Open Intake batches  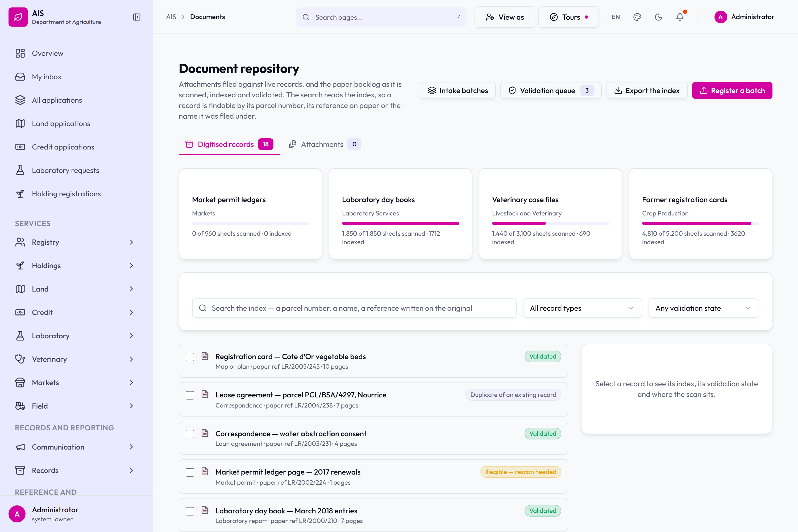coord(458,91)
